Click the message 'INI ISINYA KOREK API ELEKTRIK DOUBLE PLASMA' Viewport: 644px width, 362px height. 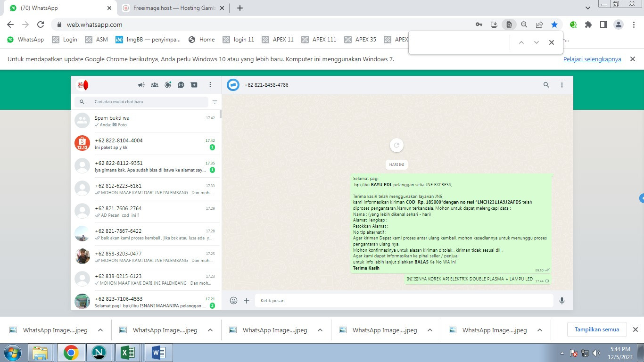coord(478,279)
